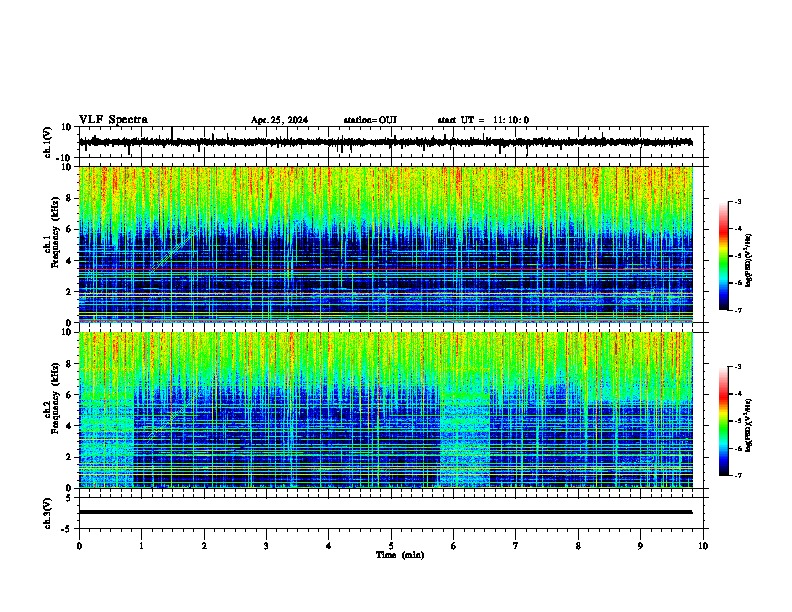792x612 pixels.
Task: Click the time axis tick label '8'
Action: click(578, 546)
